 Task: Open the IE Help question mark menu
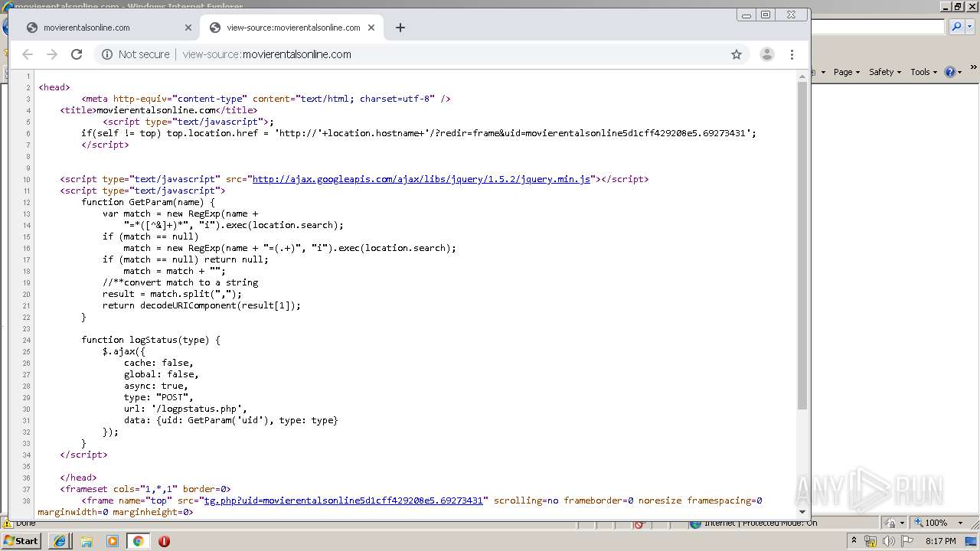point(952,72)
